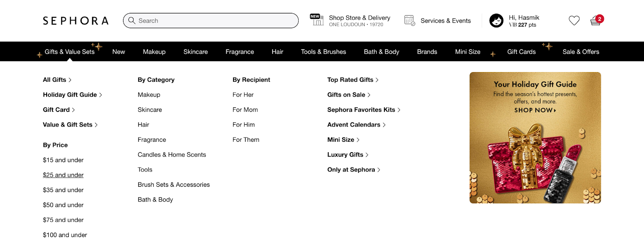
Task: Open Advent Calendars
Action: (357, 125)
